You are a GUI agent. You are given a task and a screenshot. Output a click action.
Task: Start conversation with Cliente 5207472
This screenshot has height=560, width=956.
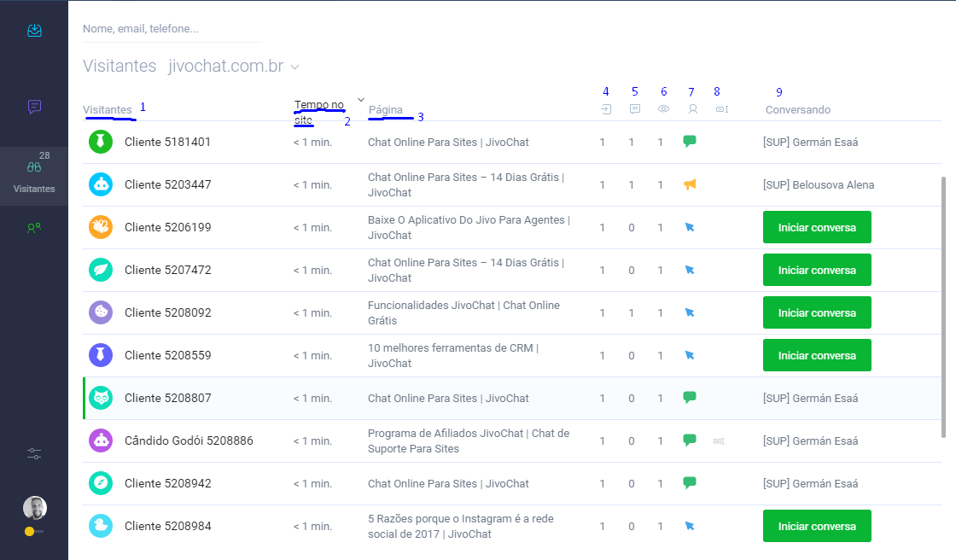[x=817, y=271]
